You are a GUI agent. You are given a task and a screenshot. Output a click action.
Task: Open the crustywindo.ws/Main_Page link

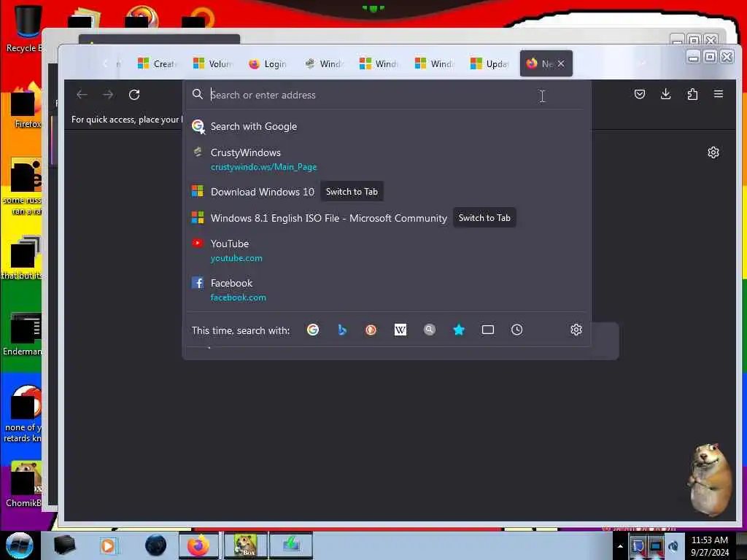click(263, 167)
